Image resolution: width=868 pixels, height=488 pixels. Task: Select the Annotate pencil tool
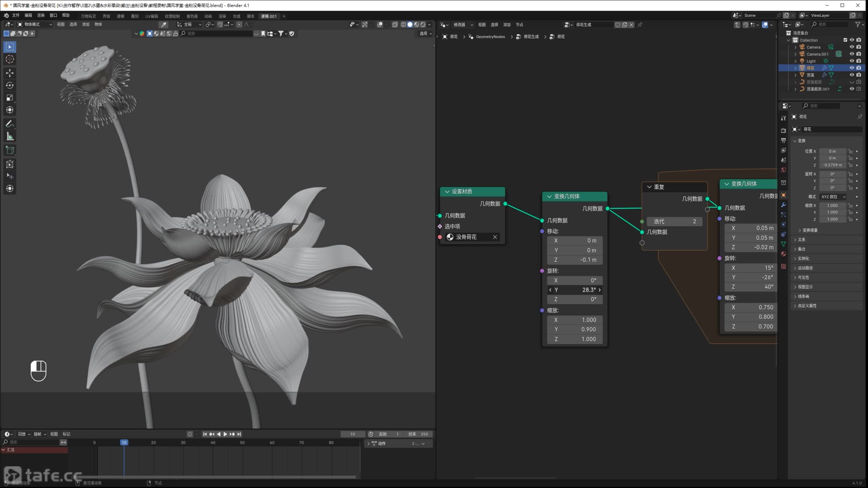pyautogui.click(x=10, y=124)
